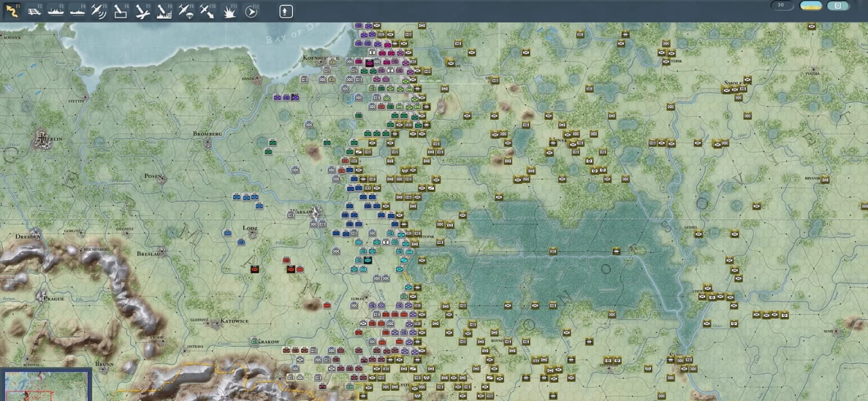Image resolution: width=868 pixels, height=401 pixels.
Task: Select the black unit counter southwest of Lodz
Action: point(254,270)
